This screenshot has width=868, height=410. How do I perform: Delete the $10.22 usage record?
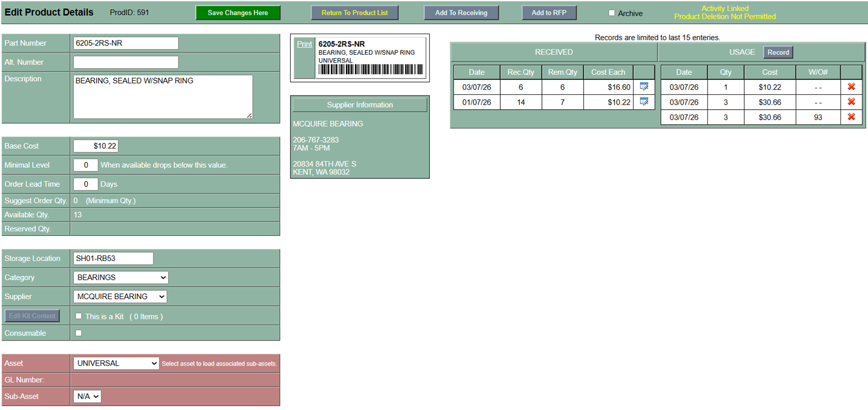point(851,87)
